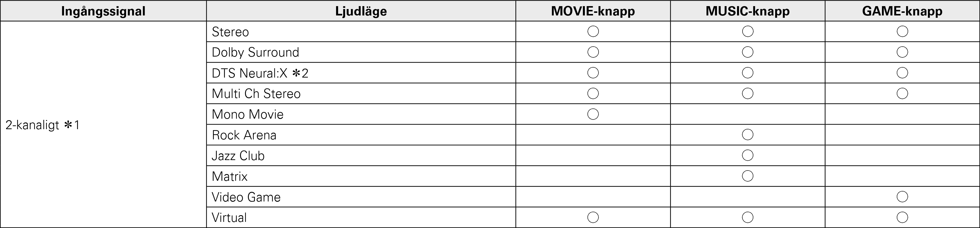Click the Ingångssignal column header
The width and height of the screenshot is (980, 228).
coord(103,11)
